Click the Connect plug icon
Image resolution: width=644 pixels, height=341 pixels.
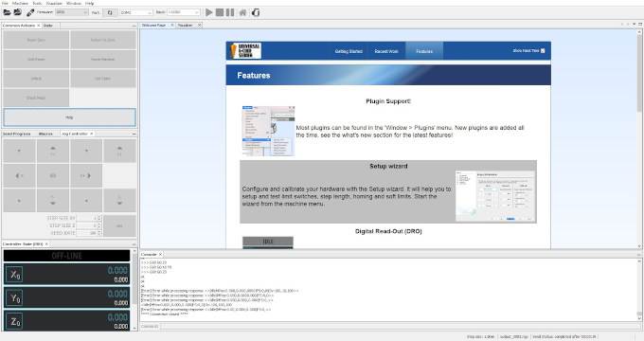click(30, 12)
